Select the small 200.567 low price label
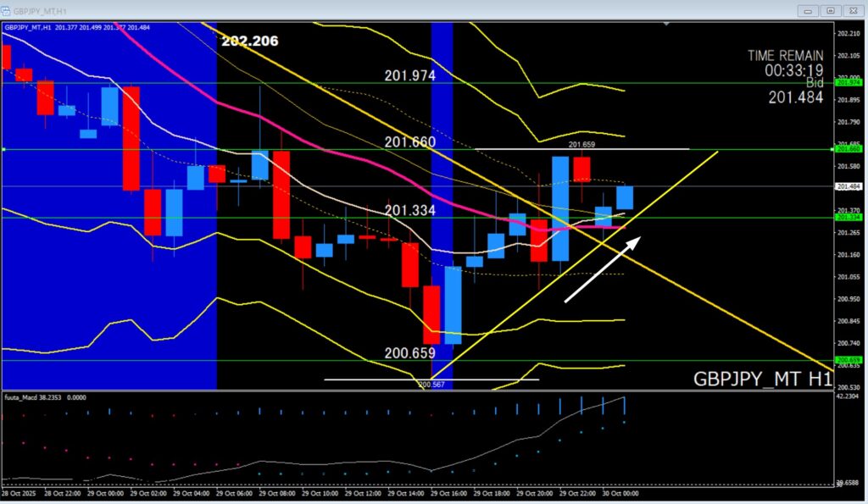The image size is (868, 504). click(432, 384)
